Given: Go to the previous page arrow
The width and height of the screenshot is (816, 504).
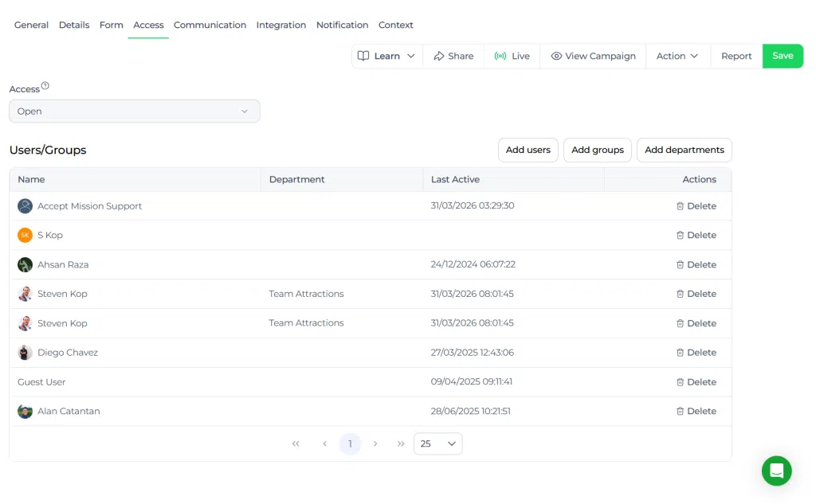Looking at the screenshot, I should point(325,443).
